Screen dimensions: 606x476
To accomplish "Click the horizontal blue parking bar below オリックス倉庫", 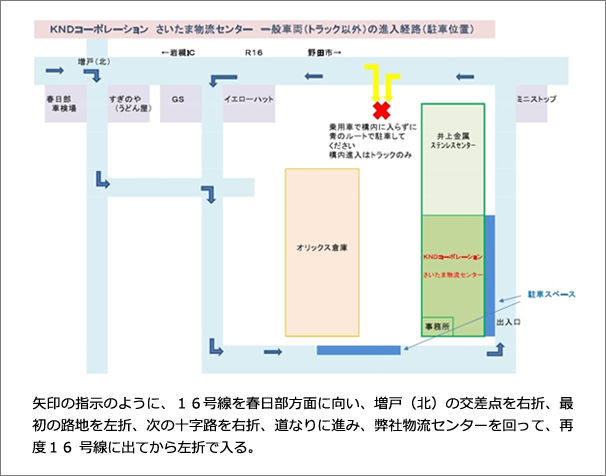I will pos(359,350).
